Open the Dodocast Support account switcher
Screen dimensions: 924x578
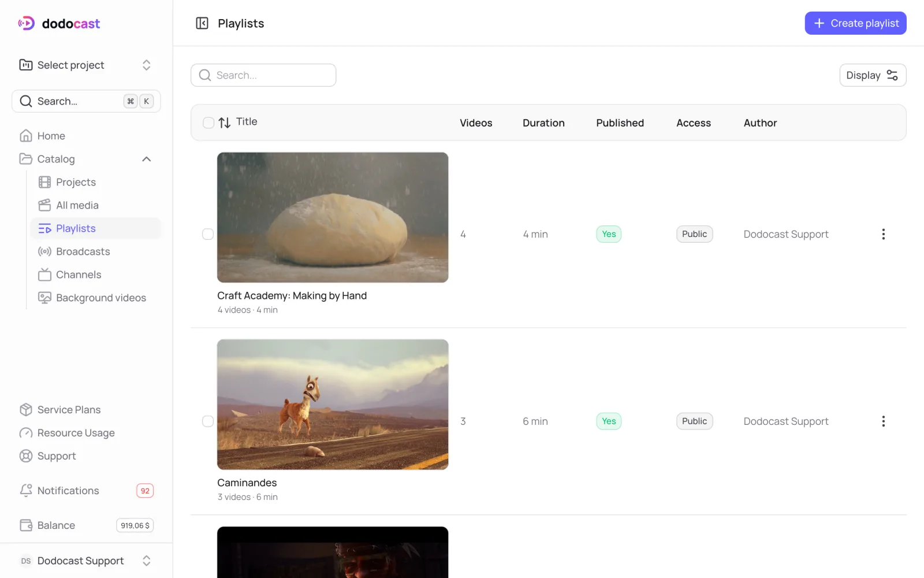(x=87, y=561)
